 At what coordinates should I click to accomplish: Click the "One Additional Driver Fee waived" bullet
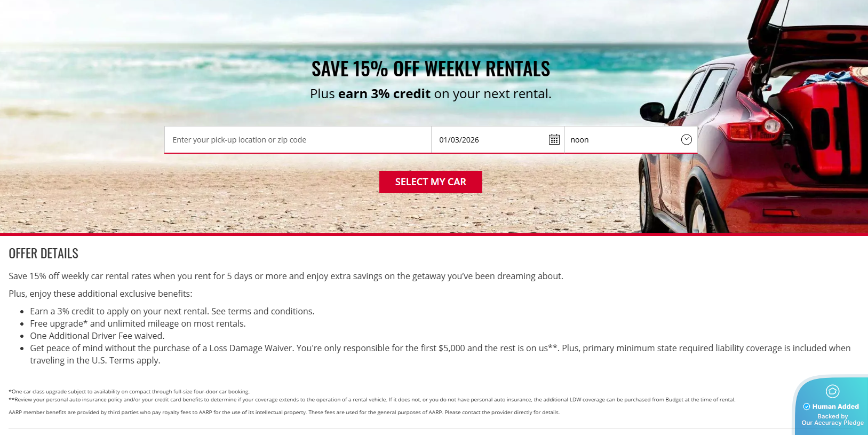click(x=97, y=336)
